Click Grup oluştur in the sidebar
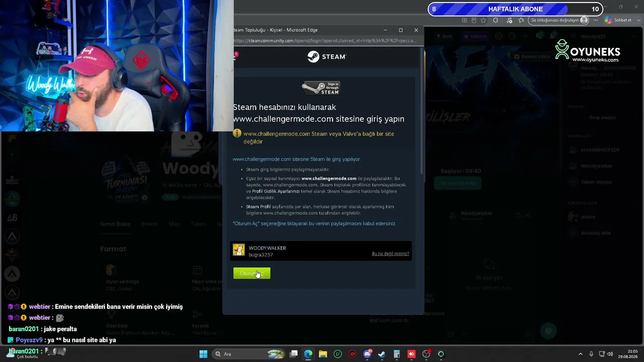The width and height of the screenshot is (644, 362). coord(603,118)
